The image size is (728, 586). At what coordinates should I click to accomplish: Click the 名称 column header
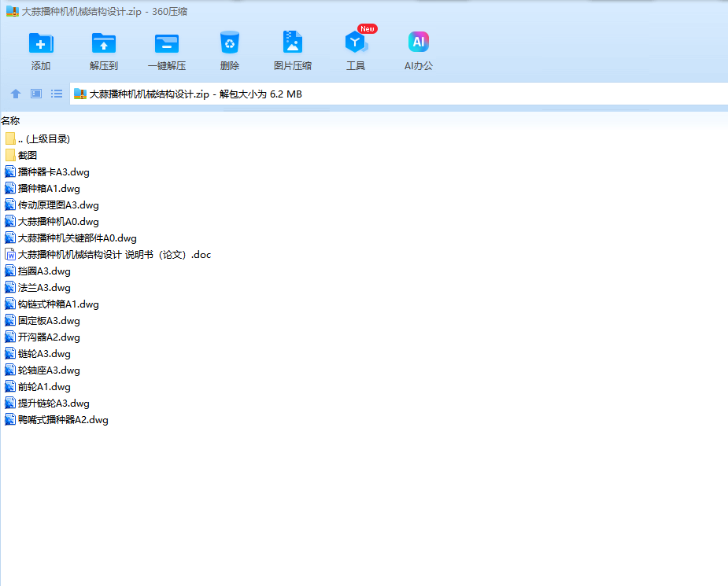[x=10, y=120]
